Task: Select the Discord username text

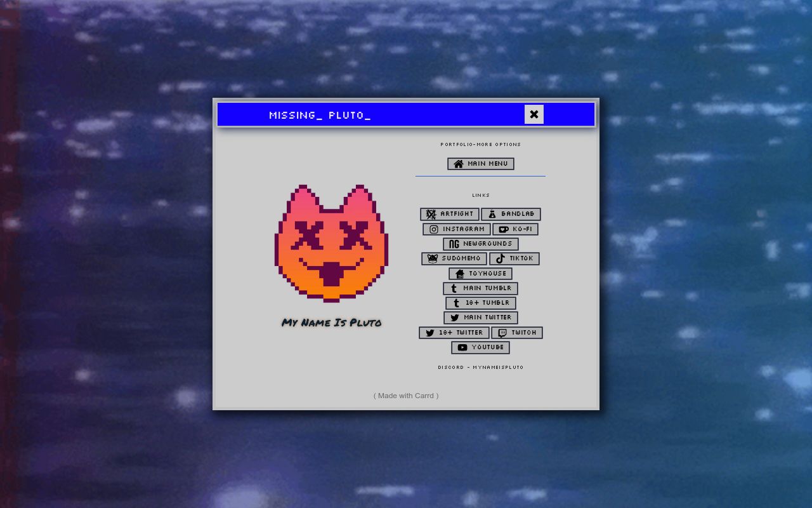Action: [x=480, y=367]
